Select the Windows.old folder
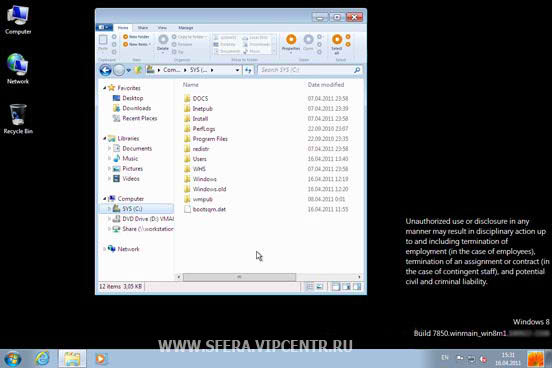 (205, 189)
